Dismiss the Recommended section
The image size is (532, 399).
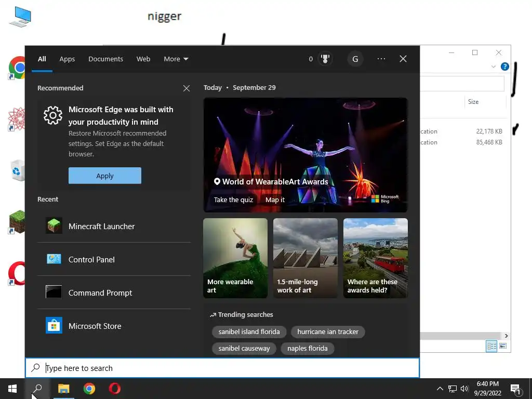coord(187,88)
